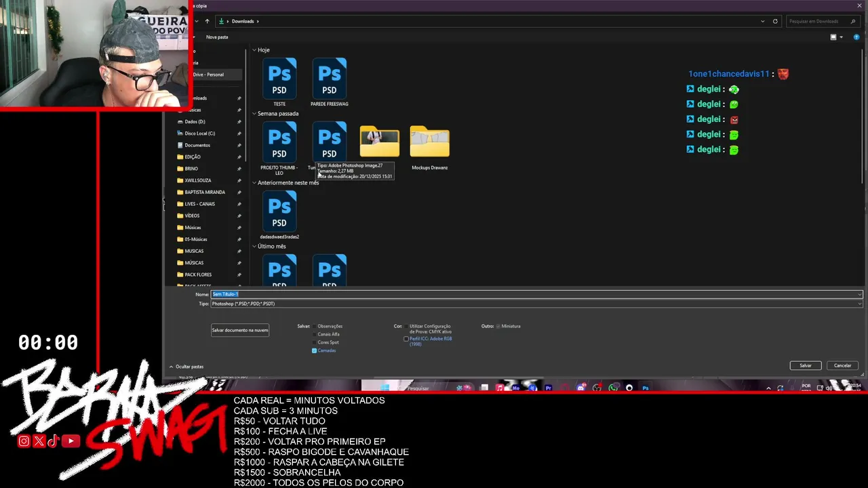Image resolution: width=868 pixels, height=488 pixels.
Task: Toggle the Miniatura checkbox
Action: [498, 327]
